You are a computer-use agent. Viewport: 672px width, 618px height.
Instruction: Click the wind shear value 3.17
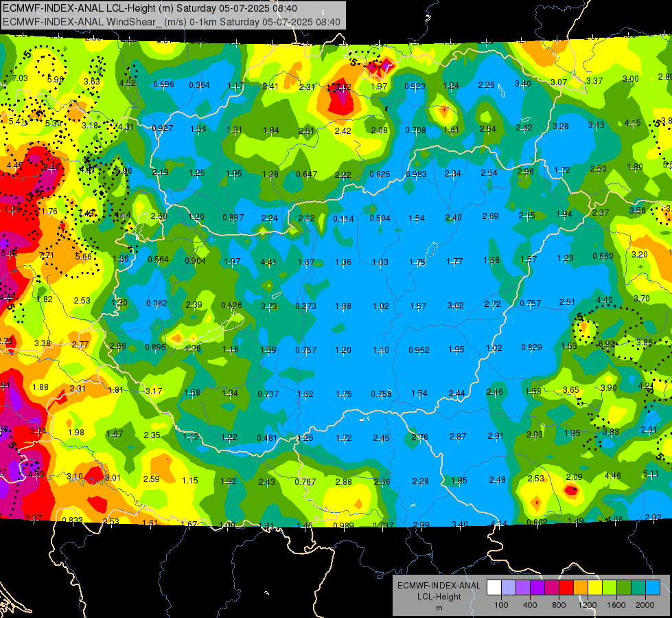point(154,391)
